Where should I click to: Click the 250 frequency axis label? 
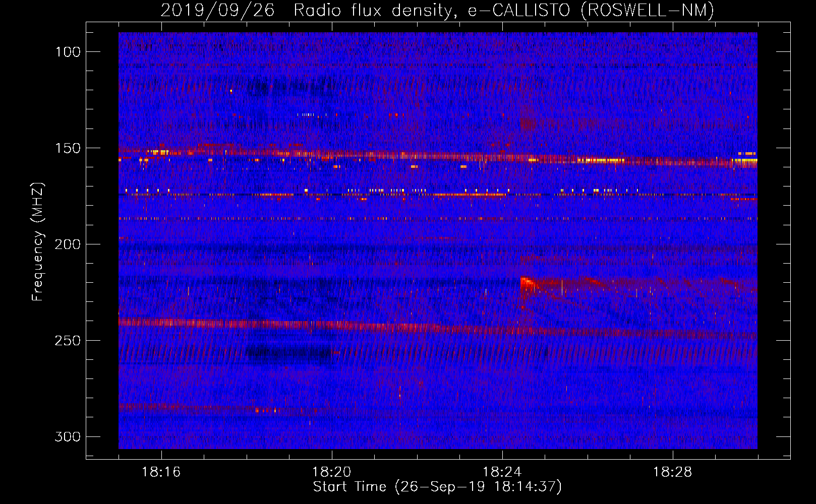68,341
